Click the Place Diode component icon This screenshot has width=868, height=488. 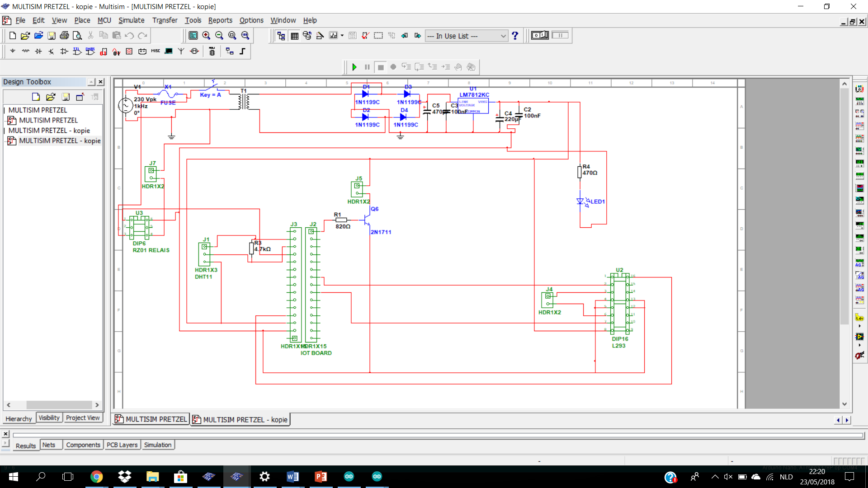(x=38, y=52)
